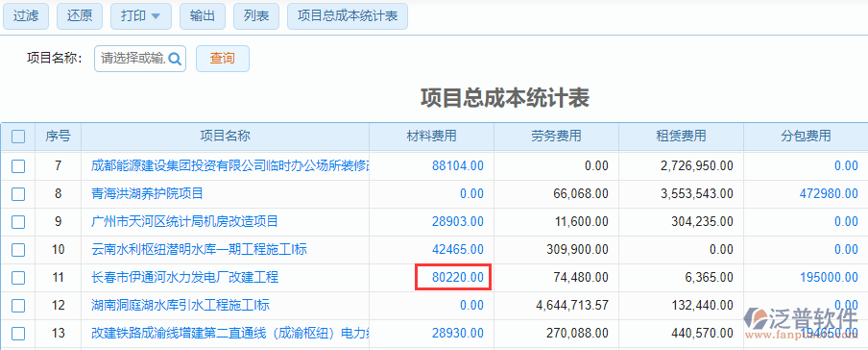Viewport: 868px width, 350px height.
Task: Click the 劳务费用 column header
Action: pos(556,137)
